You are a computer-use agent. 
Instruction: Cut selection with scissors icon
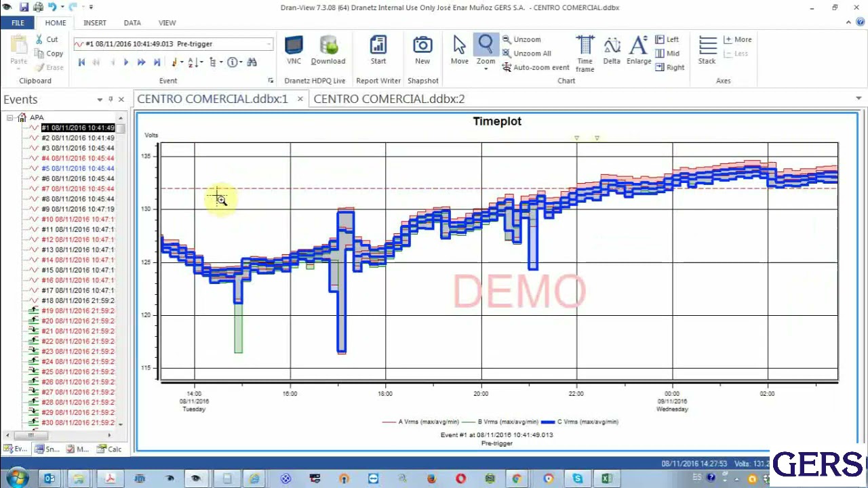click(x=47, y=39)
